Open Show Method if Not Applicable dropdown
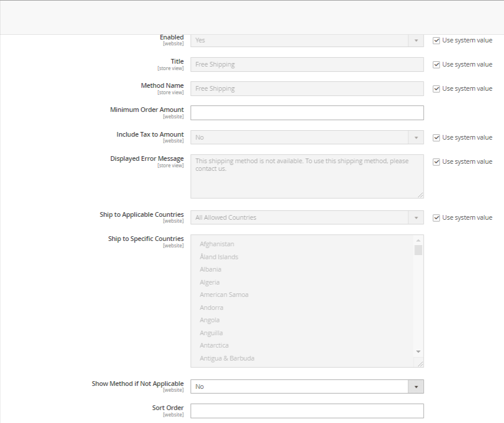This screenshot has width=504, height=423. pyautogui.click(x=307, y=386)
